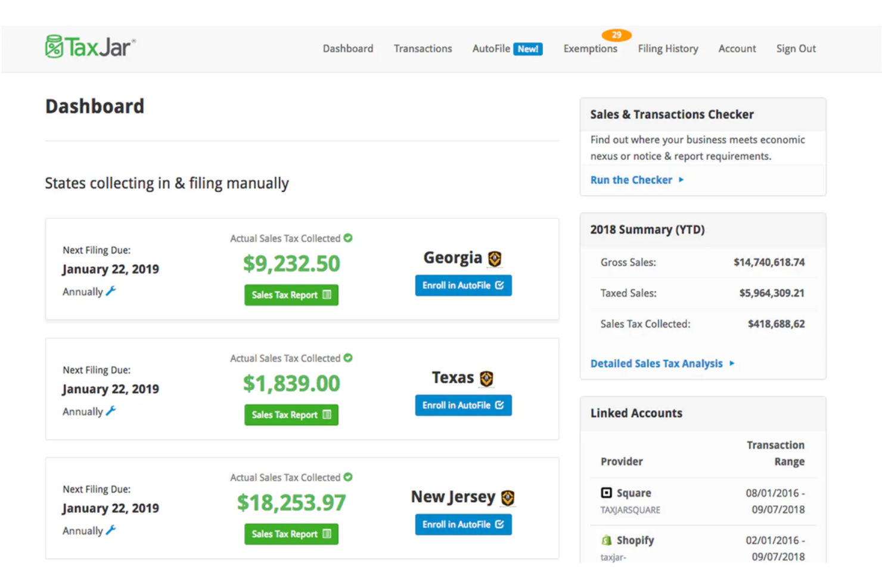Enroll New Jersey in AutoFile
Viewport: 882px width, 588px height.
point(463,524)
